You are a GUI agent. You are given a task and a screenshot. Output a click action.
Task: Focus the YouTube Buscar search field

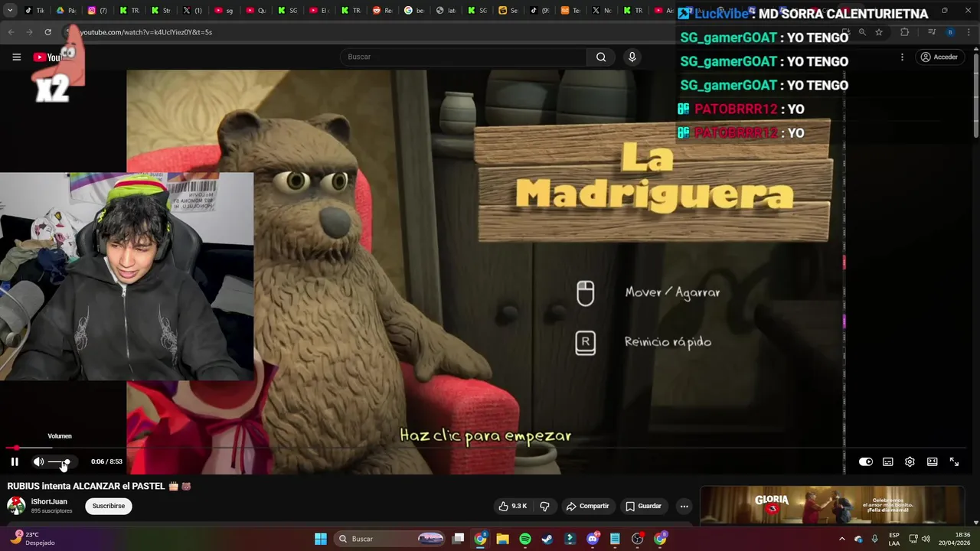click(463, 57)
